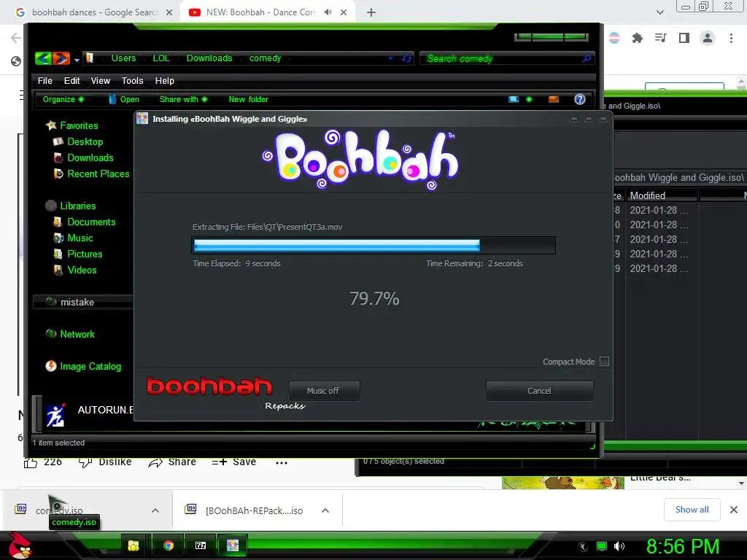Expand the address bar history dropdown
This screenshot has height=560, width=747.
point(391,58)
